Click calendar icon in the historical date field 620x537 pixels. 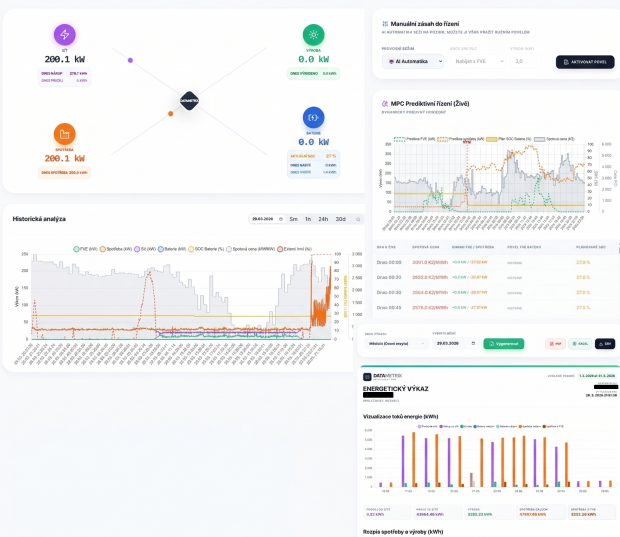[x=281, y=219]
